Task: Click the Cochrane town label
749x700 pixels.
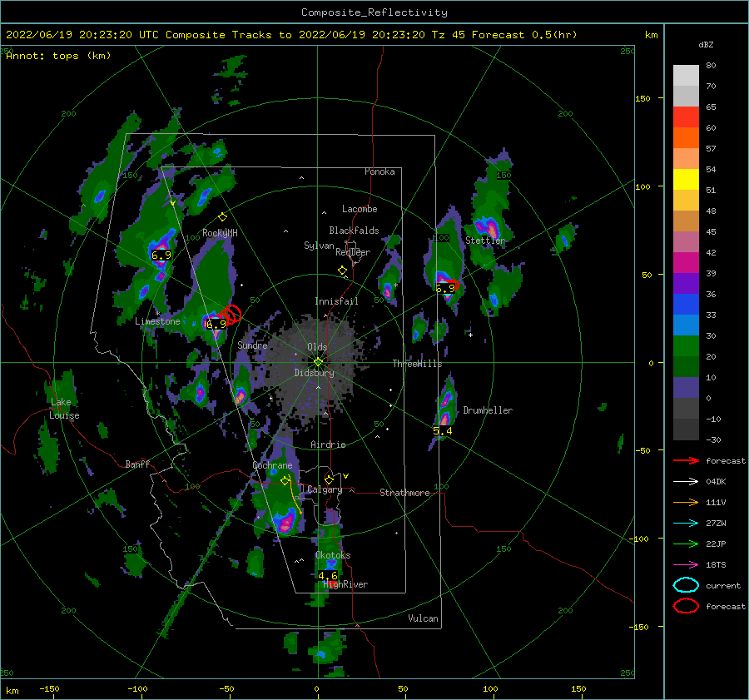Action: (x=272, y=465)
